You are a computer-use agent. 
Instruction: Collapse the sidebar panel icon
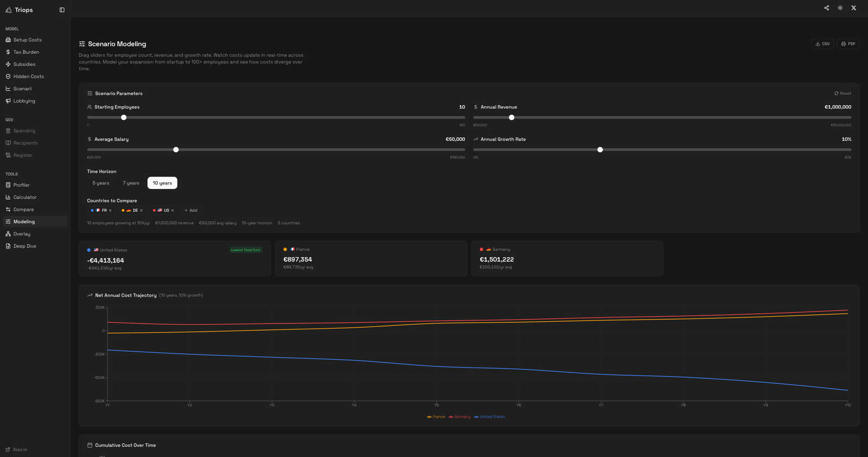tap(62, 10)
